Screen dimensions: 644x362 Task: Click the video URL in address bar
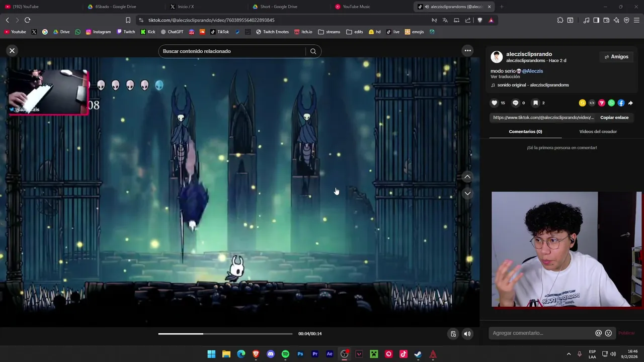[211, 20]
